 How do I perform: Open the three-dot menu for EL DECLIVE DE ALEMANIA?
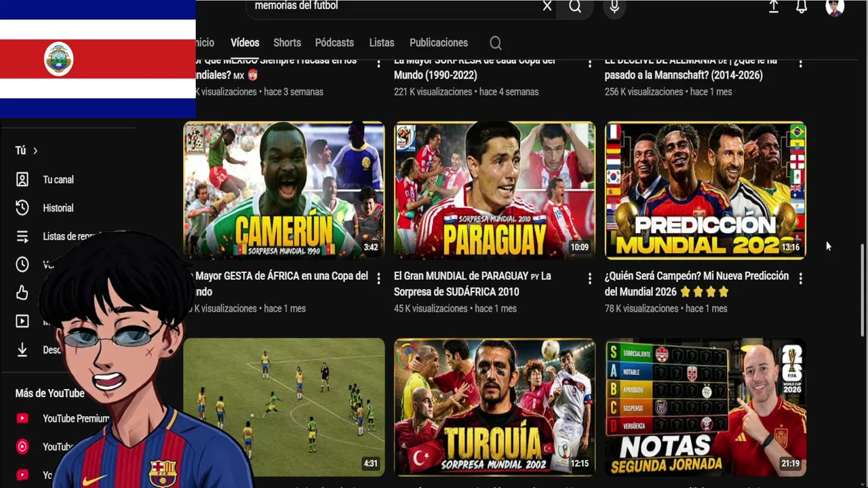800,63
